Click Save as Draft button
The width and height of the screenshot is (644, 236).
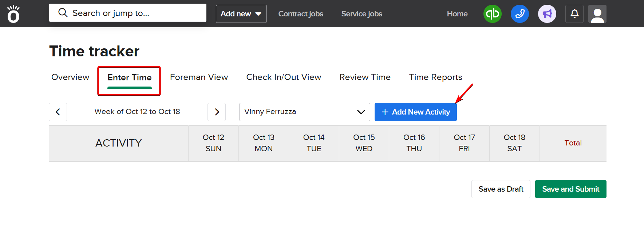tap(501, 189)
